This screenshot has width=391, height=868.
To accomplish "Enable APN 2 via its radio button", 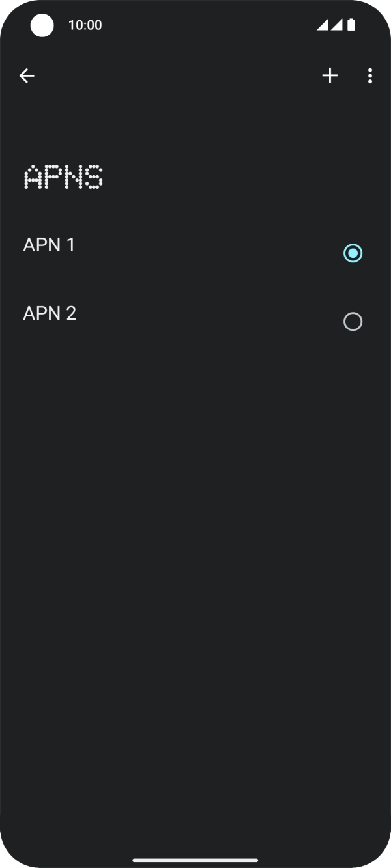I will [353, 321].
